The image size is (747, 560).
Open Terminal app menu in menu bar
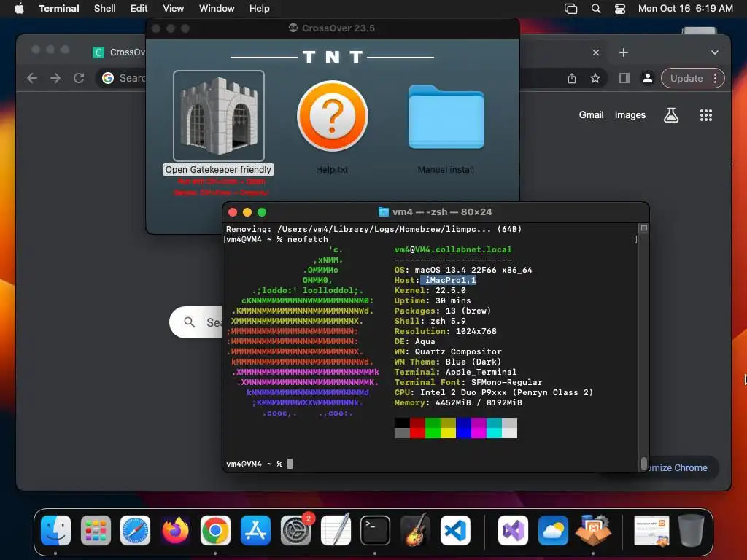58,8
